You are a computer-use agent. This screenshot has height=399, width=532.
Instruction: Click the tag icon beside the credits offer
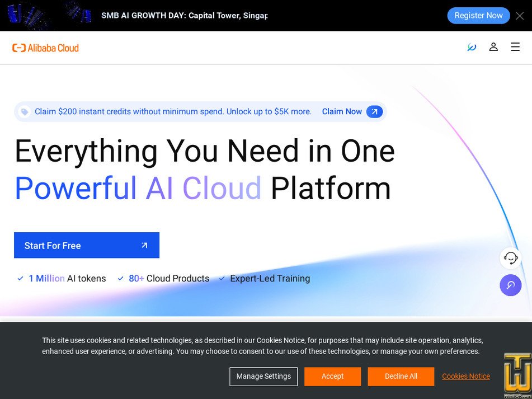click(x=24, y=111)
